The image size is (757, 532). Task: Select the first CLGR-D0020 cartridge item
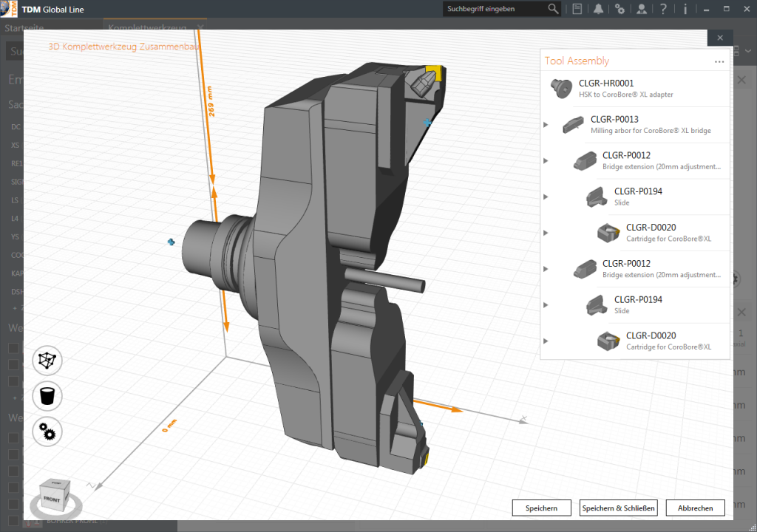tap(635, 233)
